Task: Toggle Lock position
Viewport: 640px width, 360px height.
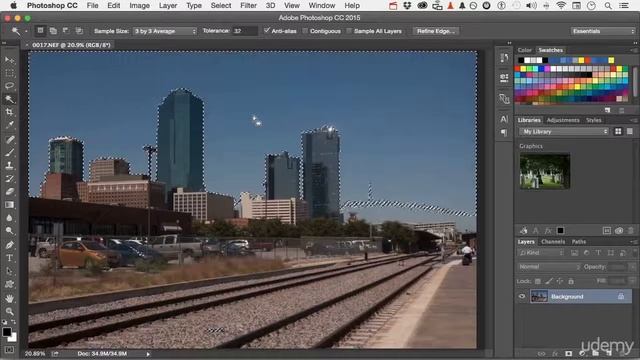Action: pyautogui.click(x=560, y=281)
